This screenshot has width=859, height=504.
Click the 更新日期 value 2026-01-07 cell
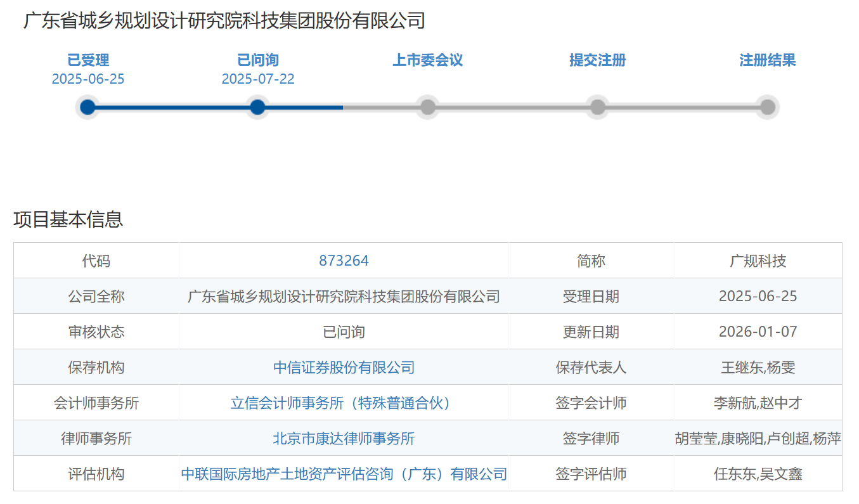click(758, 332)
